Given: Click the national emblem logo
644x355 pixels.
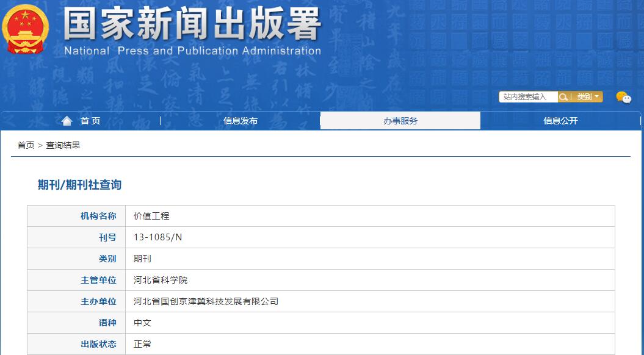Looking at the screenshot, I should (25, 29).
